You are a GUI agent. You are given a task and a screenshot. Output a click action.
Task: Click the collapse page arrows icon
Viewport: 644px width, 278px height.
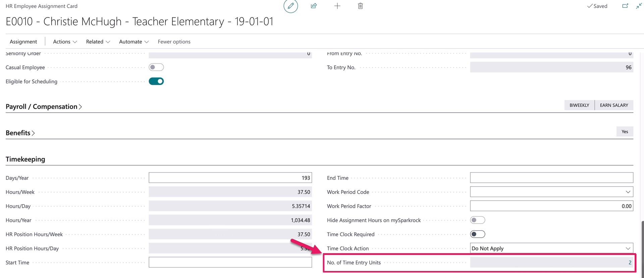click(x=639, y=6)
